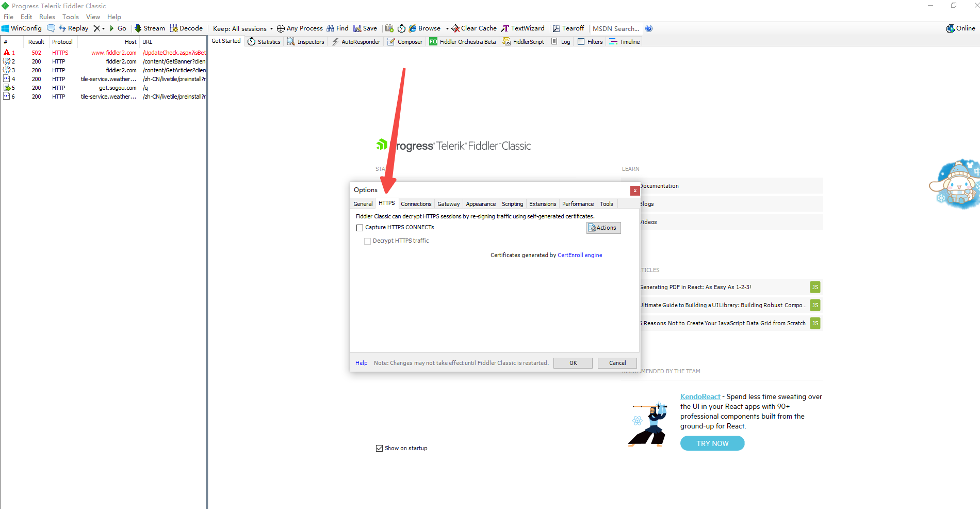Viewport: 980px width, 509px height.
Task: Switch to the Inspectors tab
Action: coord(306,42)
